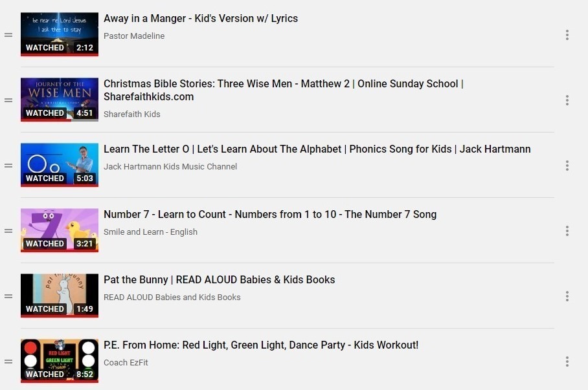Screen dimensions: 588x390
Task: Click the WATCHED badge on Away in a Manger
Action: pos(44,47)
